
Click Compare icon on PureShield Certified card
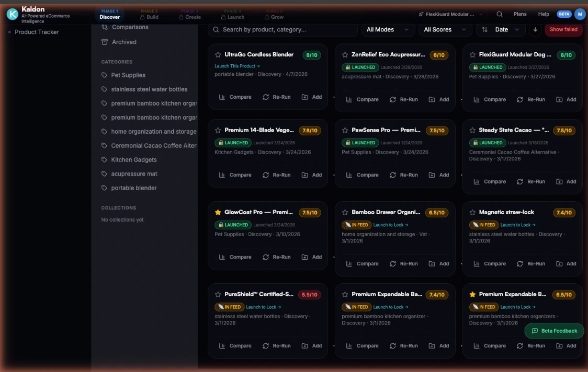click(x=222, y=346)
